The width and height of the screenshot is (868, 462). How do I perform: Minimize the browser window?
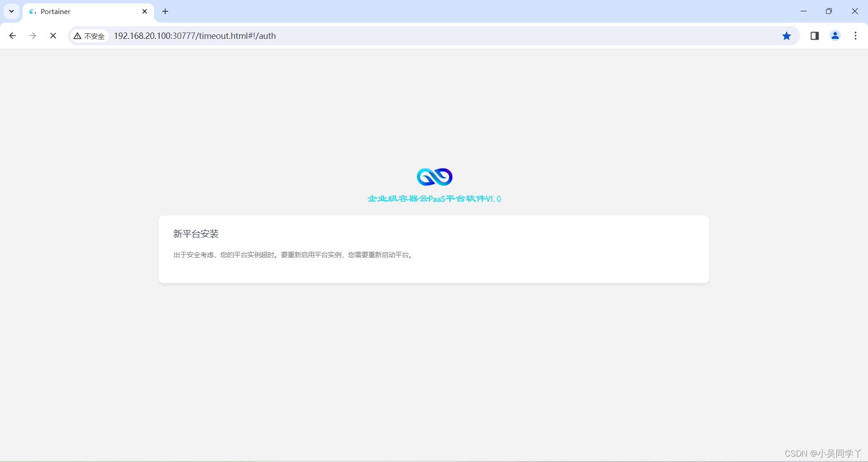point(804,11)
